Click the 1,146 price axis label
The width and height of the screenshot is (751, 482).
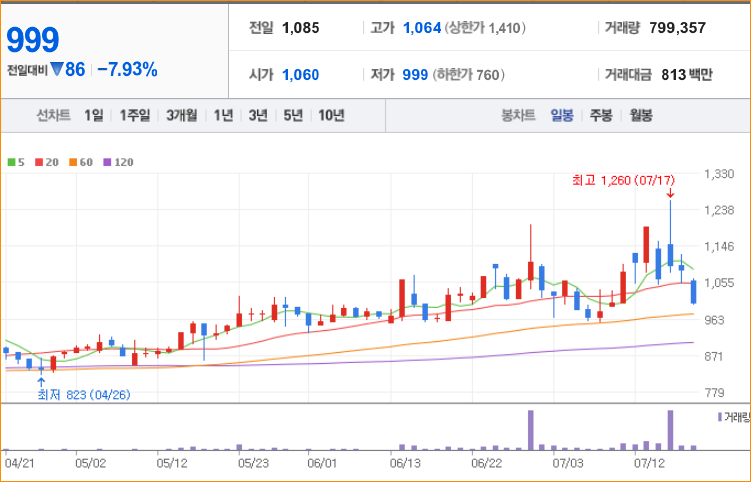click(x=719, y=246)
